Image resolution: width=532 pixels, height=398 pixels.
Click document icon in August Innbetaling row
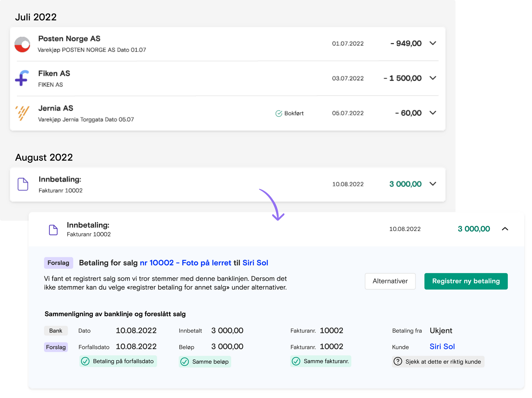coord(23,184)
